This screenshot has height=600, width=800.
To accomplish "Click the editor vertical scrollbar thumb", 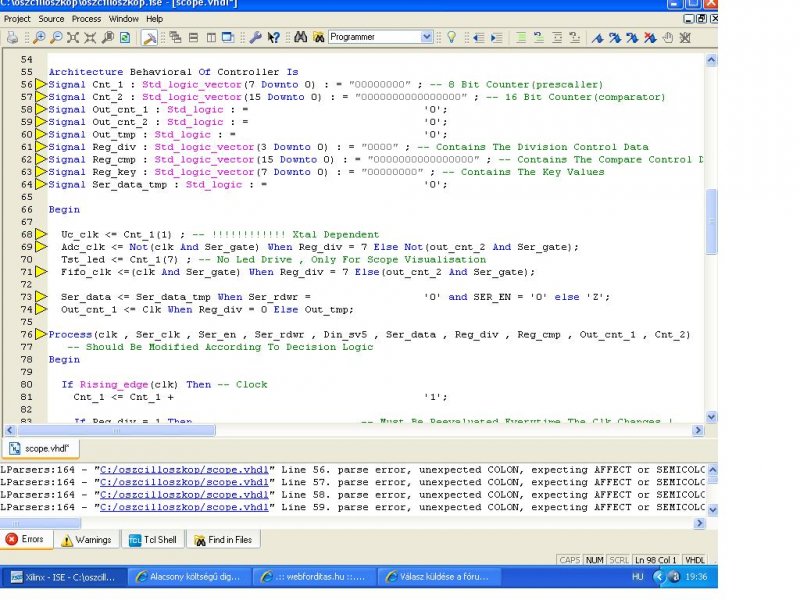I will click(x=711, y=221).
